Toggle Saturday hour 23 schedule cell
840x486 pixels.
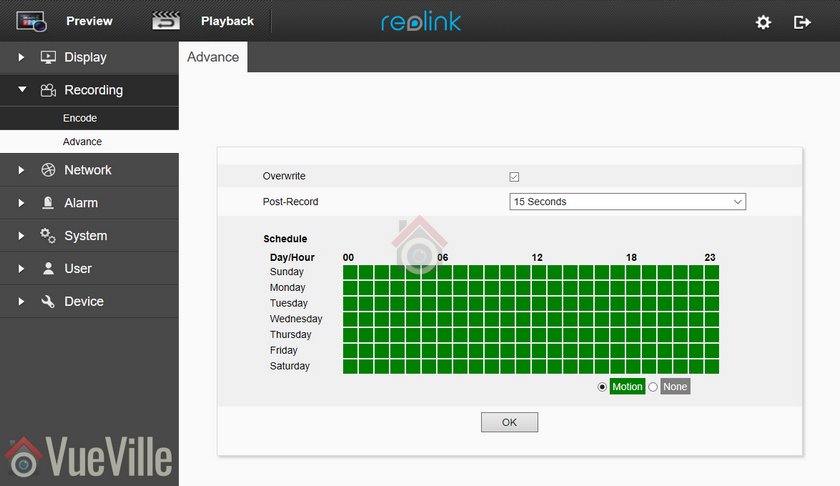pos(712,367)
